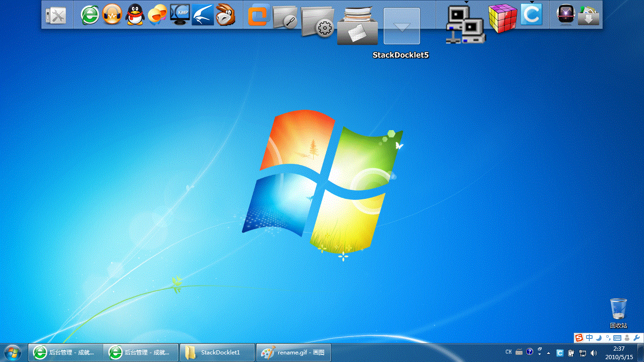
Task: Select the Recycle Bin desktop icon
Action: pyautogui.click(x=619, y=313)
